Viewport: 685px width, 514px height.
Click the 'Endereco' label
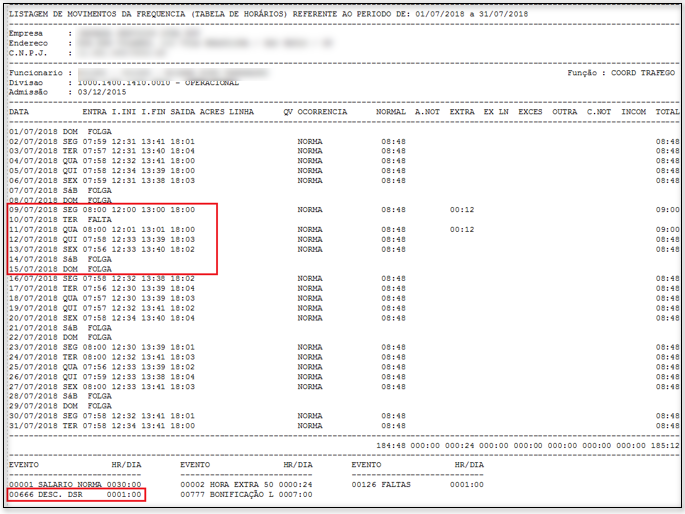coord(28,43)
